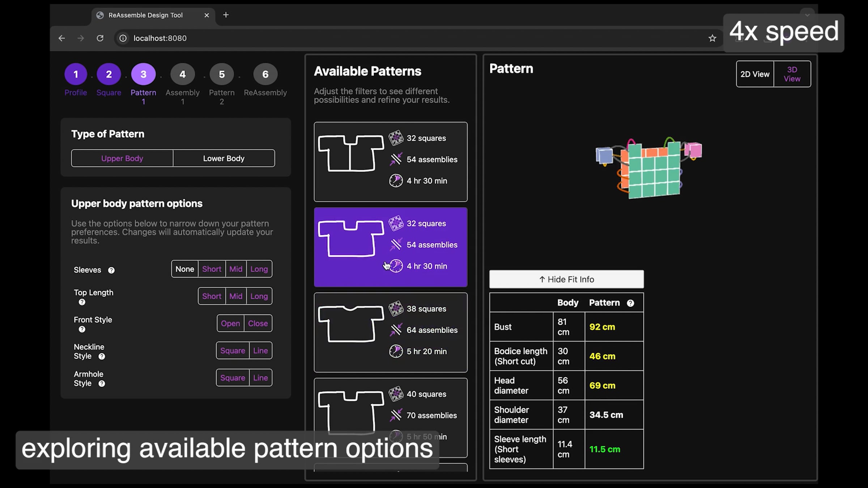Click the Armhole Style help question mark
The height and width of the screenshot is (488, 868).
coord(102,384)
